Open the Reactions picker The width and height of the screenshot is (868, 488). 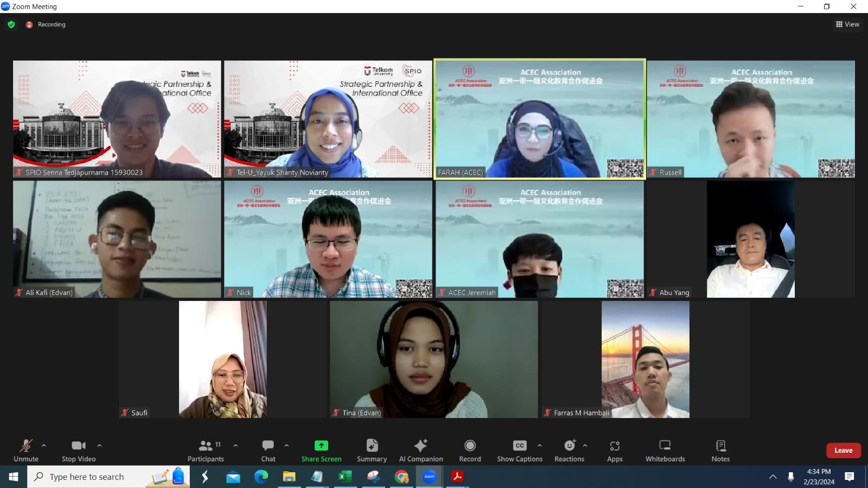(x=569, y=451)
